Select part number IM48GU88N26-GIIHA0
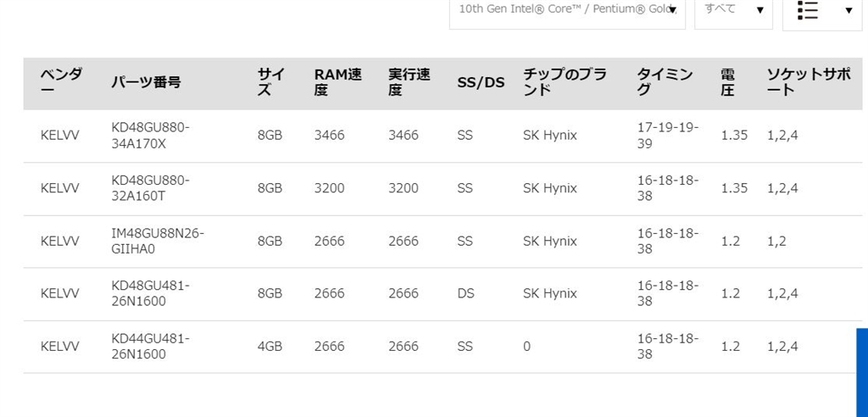Screen dimensions: 868x417 pyautogui.click(x=157, y=241)
